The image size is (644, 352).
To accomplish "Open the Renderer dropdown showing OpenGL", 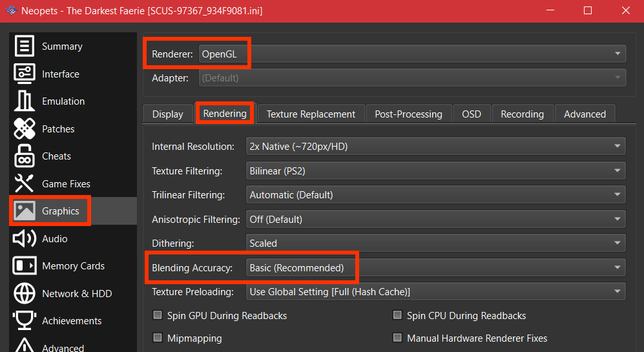I will pos(412,54).
